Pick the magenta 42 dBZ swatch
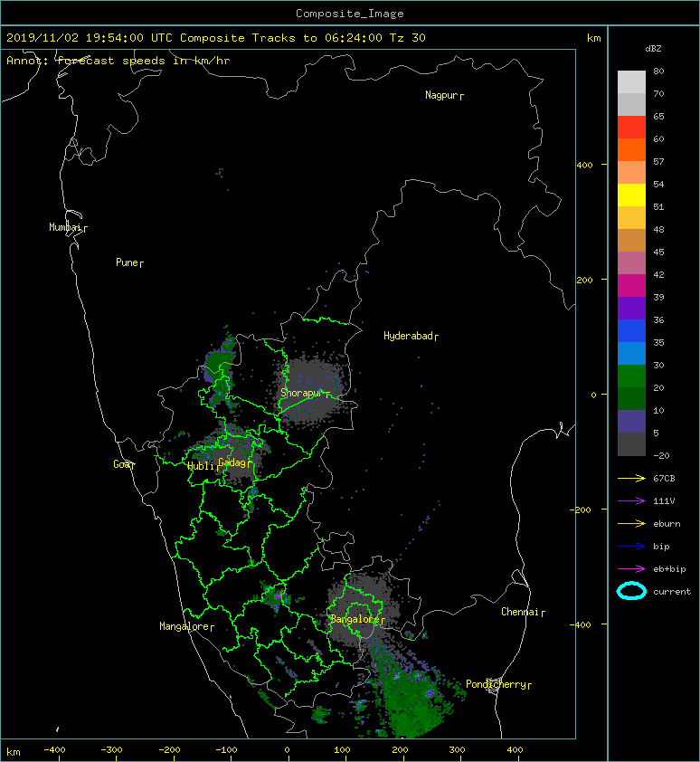 pyautogui.click(x=631, y=285)
